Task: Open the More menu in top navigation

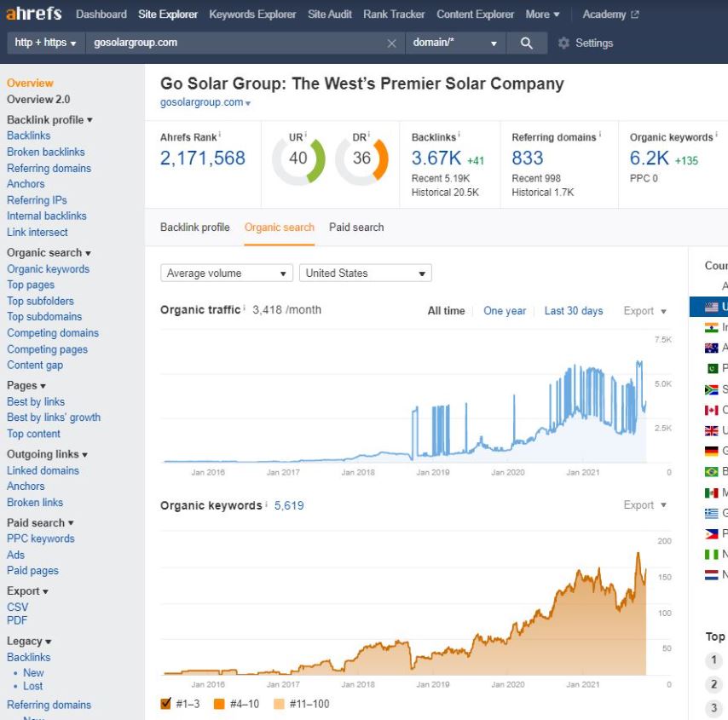Action: point(542,14)
